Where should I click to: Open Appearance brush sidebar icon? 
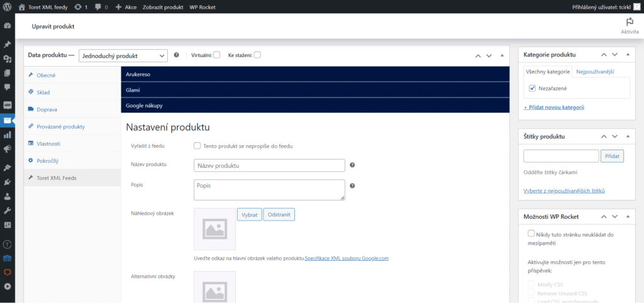(x=7, y=167)
